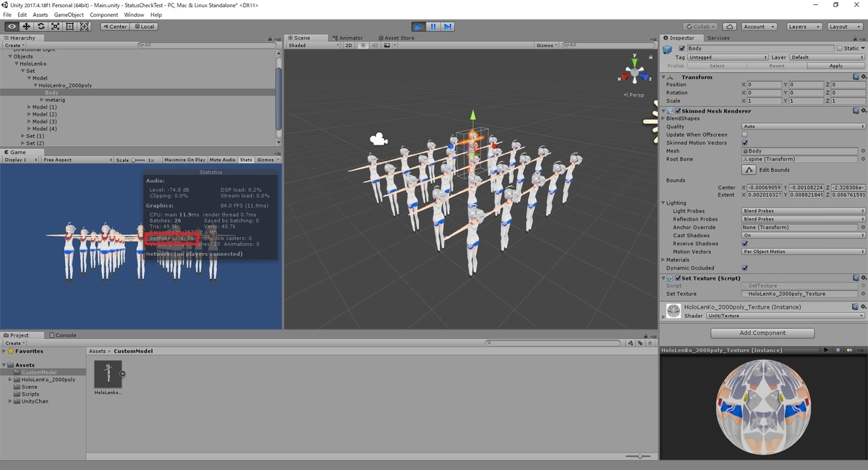868x470 pixels.
Task: Expand the Materials foldout
Action: [663, 260]
